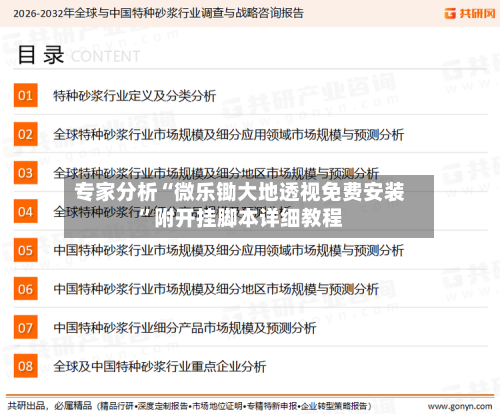The image size is (500, 414).
Task: Click the orange 04 number box
Action: pos(26,211)
